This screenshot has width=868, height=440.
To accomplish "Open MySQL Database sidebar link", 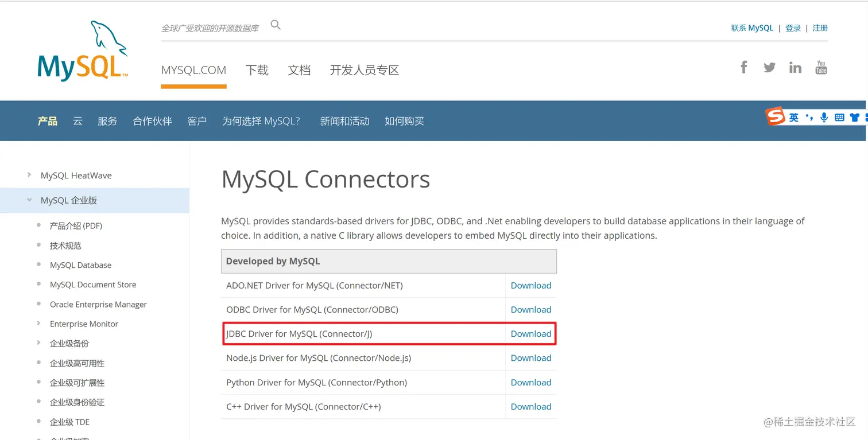I will pos(80,265).
